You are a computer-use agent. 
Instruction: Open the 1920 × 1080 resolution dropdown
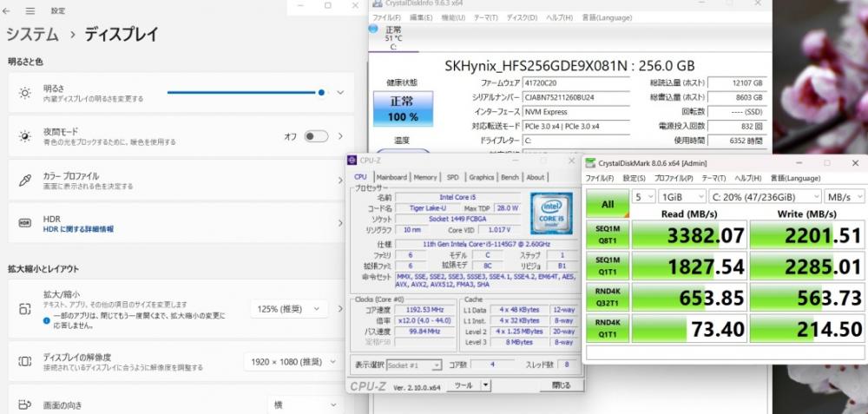(293, 361)
